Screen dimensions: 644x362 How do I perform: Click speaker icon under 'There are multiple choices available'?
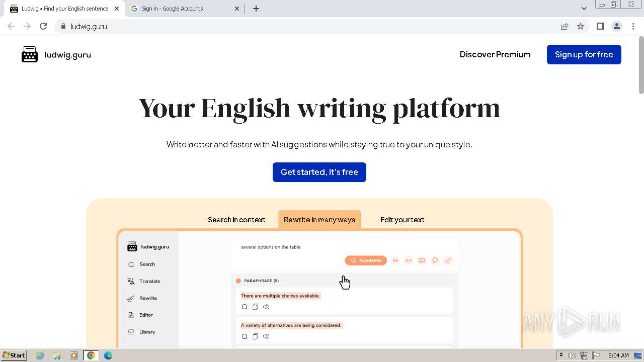[x=266, y=307]
